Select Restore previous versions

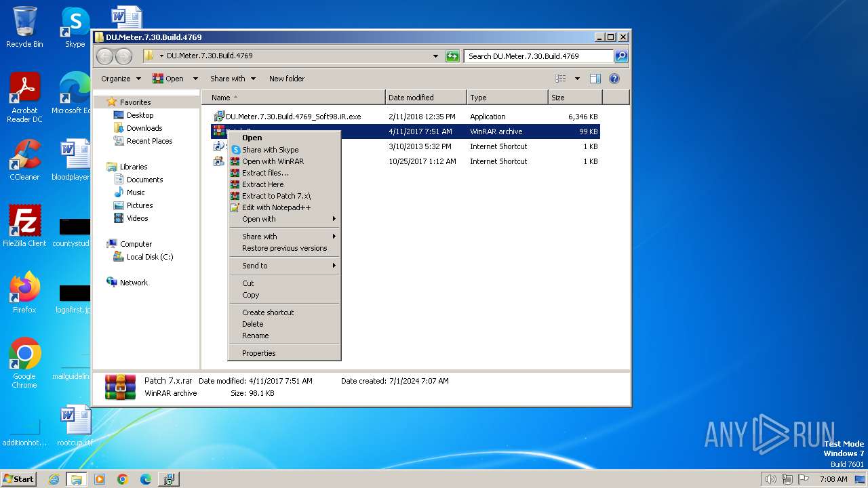point(284,248)
